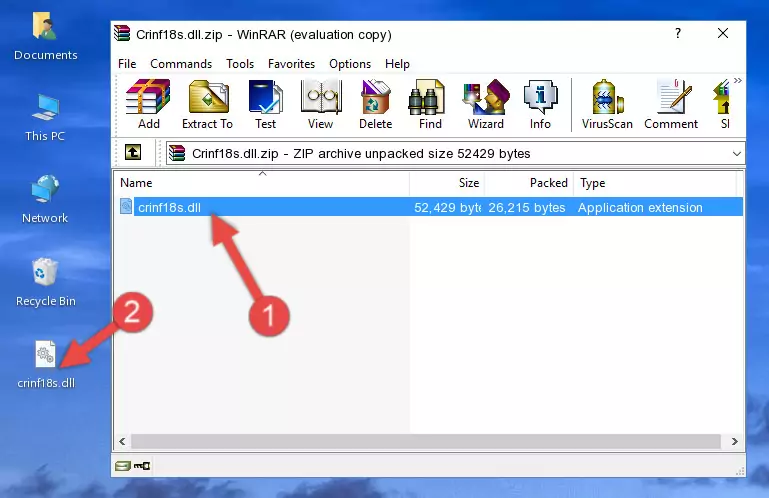Select the Recycle Bin desktop icon
Image resolution: width=769 pixels, height=498 pixels.
[x=46, y=283]
